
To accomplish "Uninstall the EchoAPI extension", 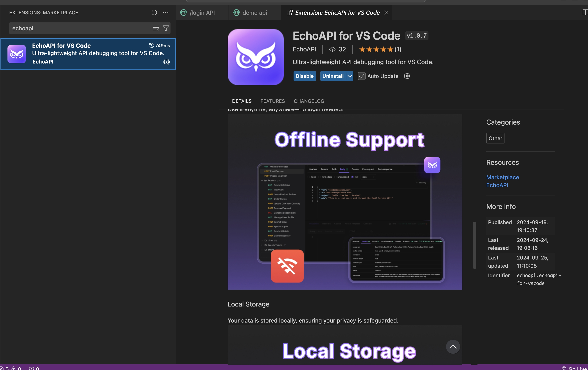I will click(333, 76).
